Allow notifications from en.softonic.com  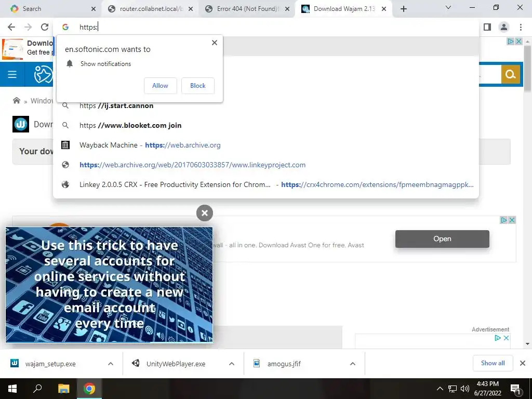[x=160, y=86]
